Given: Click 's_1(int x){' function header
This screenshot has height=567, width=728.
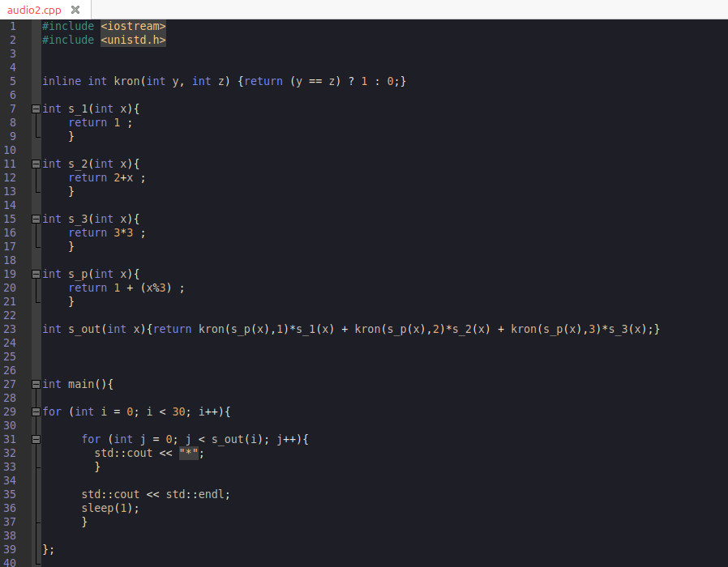Looking at the screenshot, I should (x=104, y=109).
